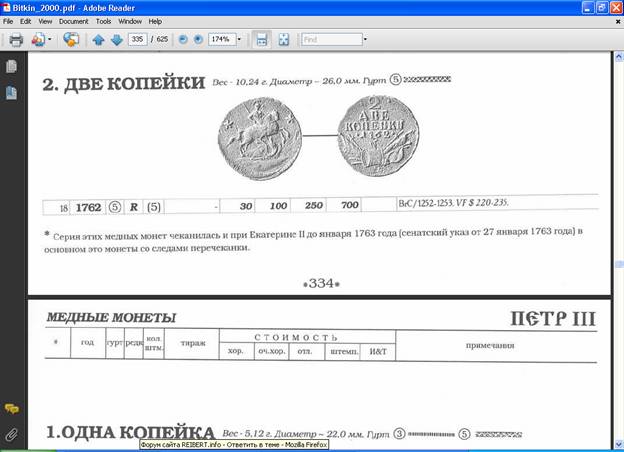Click the rarity cell 'R'

134,207
